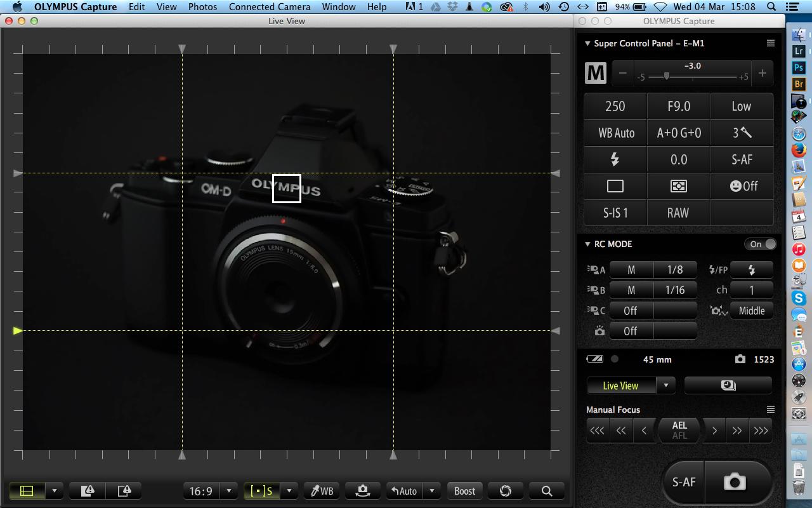Click the M shooting mode indicator
The image size is (812, 508).
pyautogui.click(x=596, y=74)
